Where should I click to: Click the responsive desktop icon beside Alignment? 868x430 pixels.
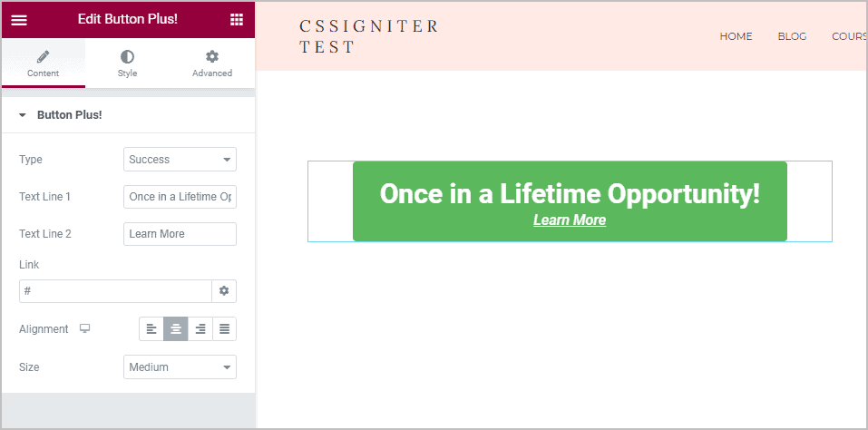tap(85, 329)
